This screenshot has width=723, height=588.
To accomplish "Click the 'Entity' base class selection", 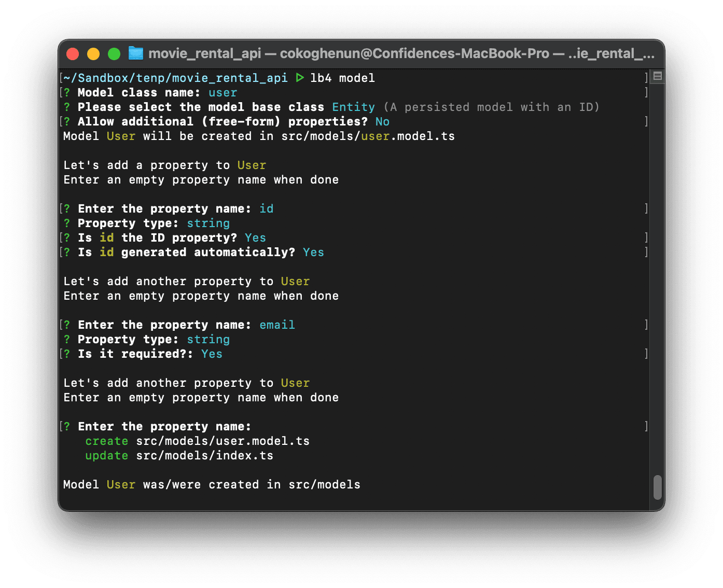I will coord(353,107).
